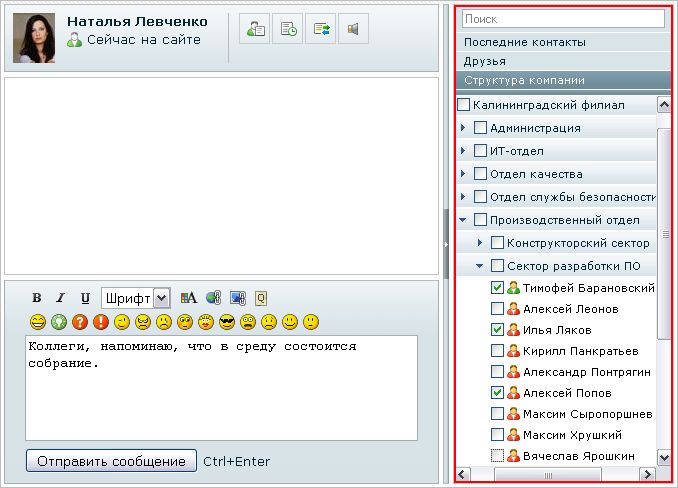Open user profile card icon
The height and width of the screenshot is (488, 678).
click(x=256, y=30)
